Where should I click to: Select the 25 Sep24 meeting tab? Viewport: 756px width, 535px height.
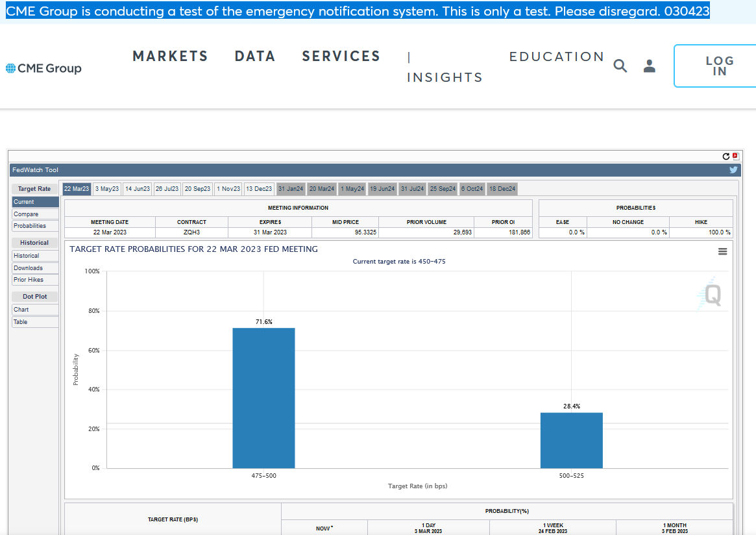coord(443,189)
